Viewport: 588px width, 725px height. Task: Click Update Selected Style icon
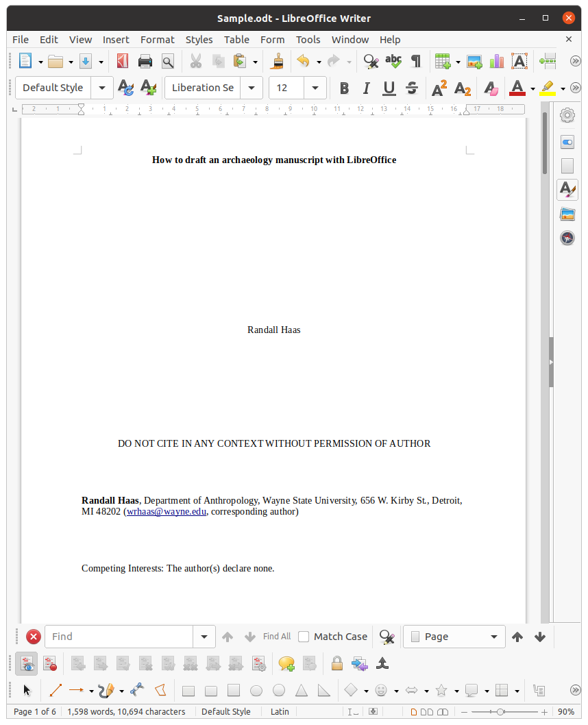[125, 88]
